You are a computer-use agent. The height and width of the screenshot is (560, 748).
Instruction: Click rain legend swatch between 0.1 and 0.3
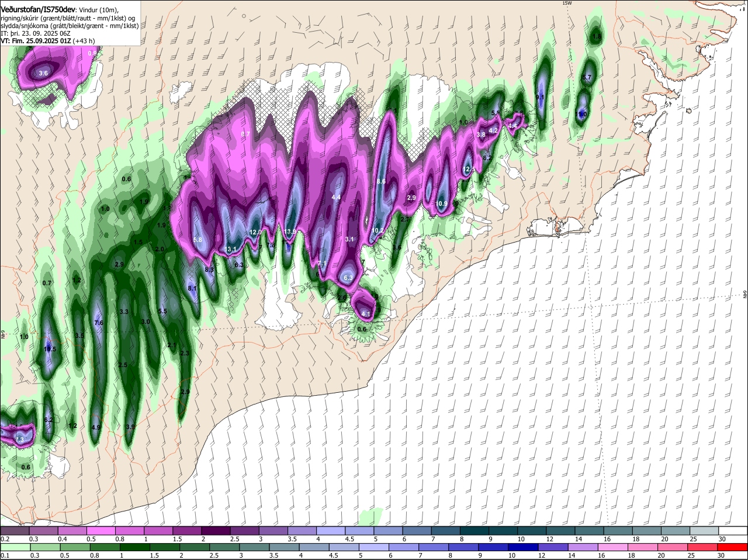[15, 547]
